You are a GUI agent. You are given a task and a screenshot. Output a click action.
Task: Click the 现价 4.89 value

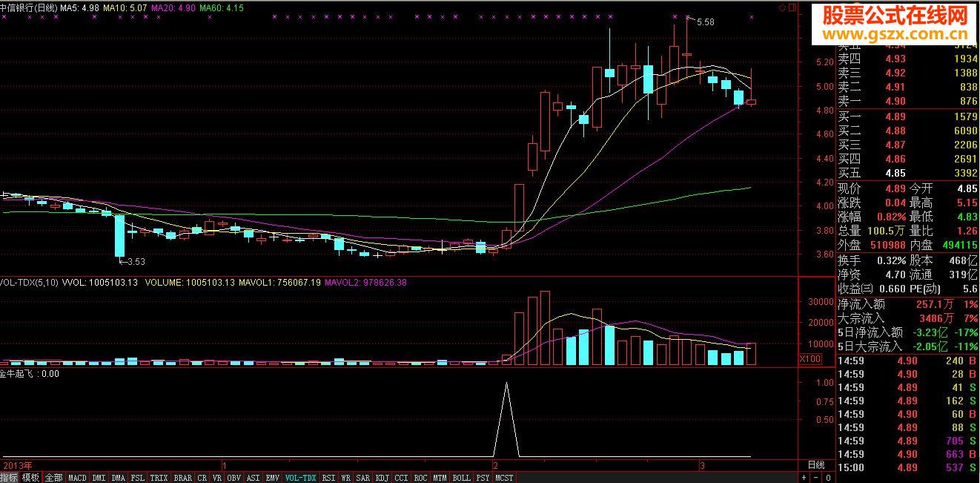tap(895, 188)
